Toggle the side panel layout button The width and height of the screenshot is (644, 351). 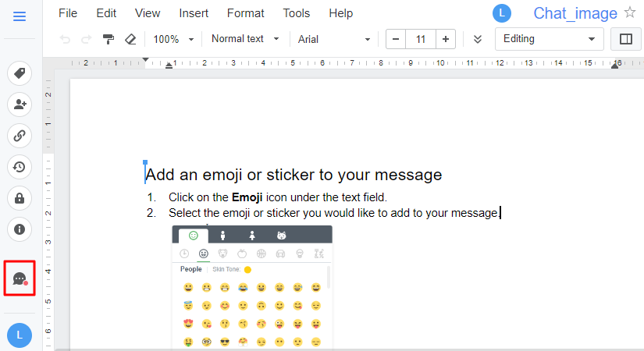pyautogui.click(x=625, y=39)
